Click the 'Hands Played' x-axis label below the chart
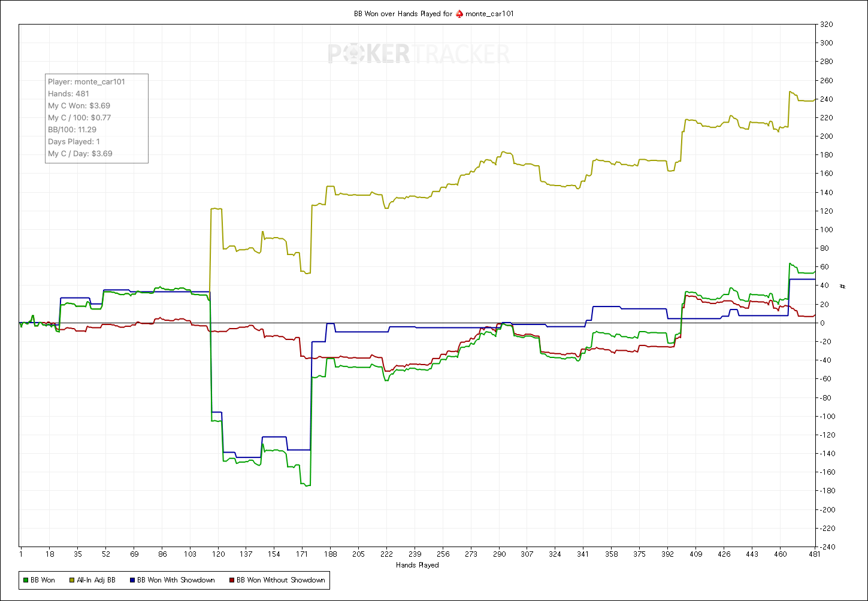Image resolution: width=868 pixels, height=601 pixels. (x=417, y=565)
